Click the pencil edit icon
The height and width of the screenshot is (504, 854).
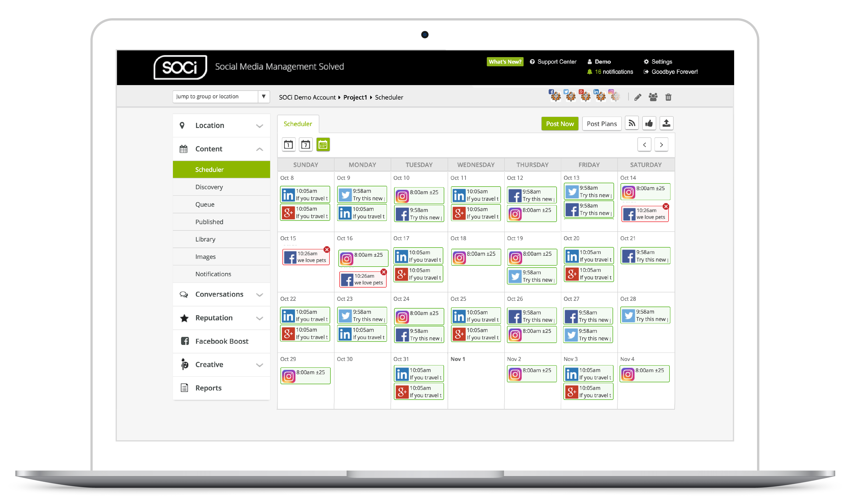[x=637, y=97]
